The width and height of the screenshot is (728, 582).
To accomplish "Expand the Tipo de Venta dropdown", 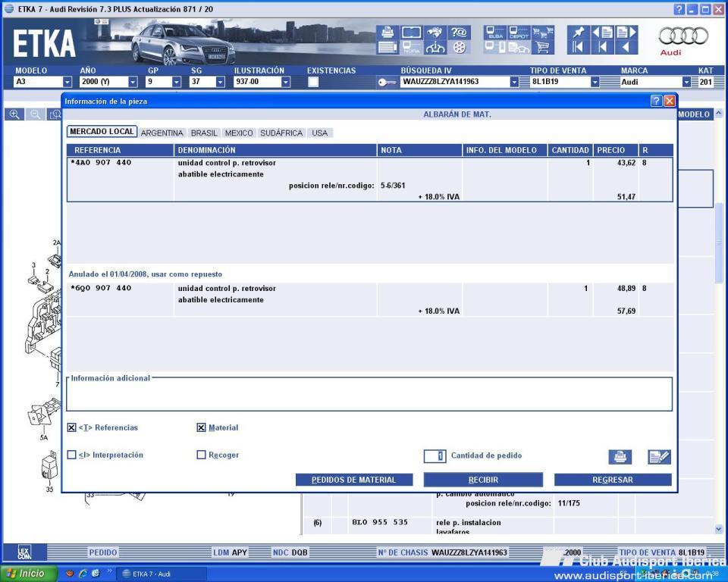I will tap(595, 82).
